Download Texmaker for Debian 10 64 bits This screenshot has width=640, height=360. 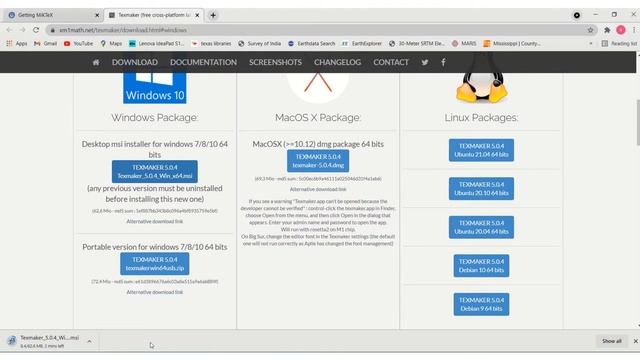point(481,266)
